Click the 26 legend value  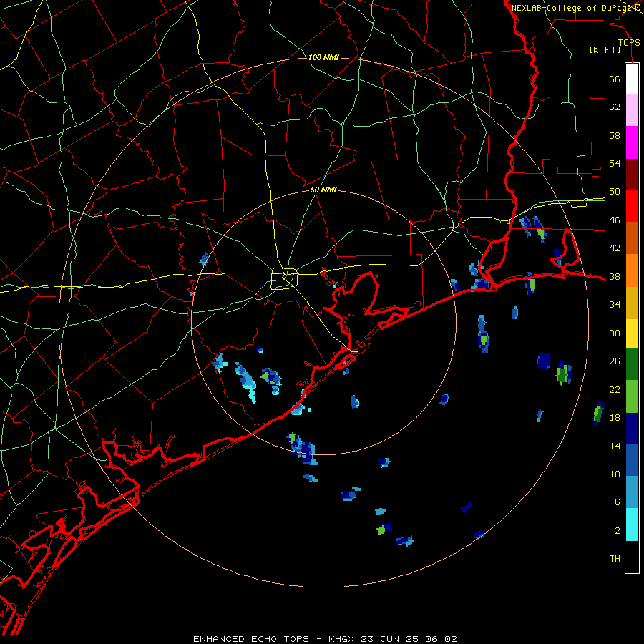[615, 361]
